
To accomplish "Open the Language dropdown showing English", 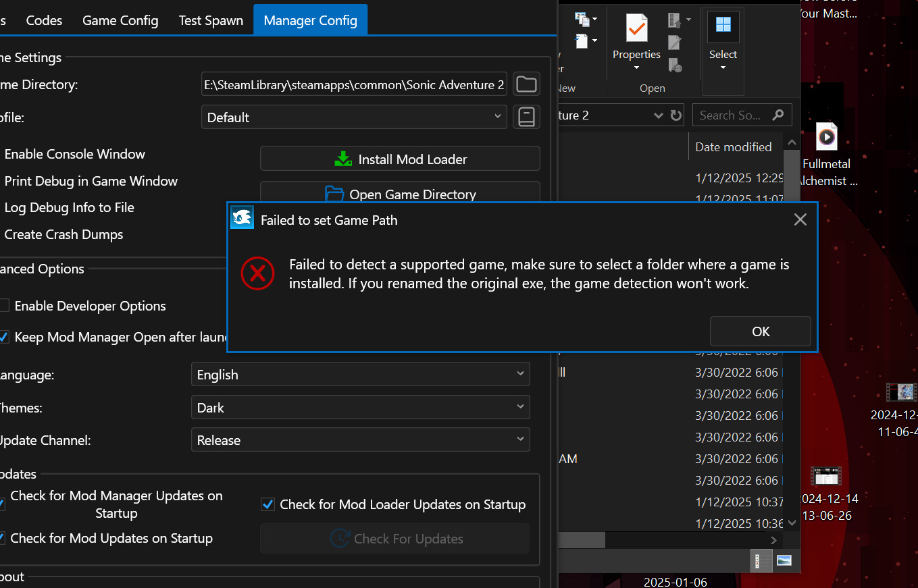I will click(x=360, y=374).
